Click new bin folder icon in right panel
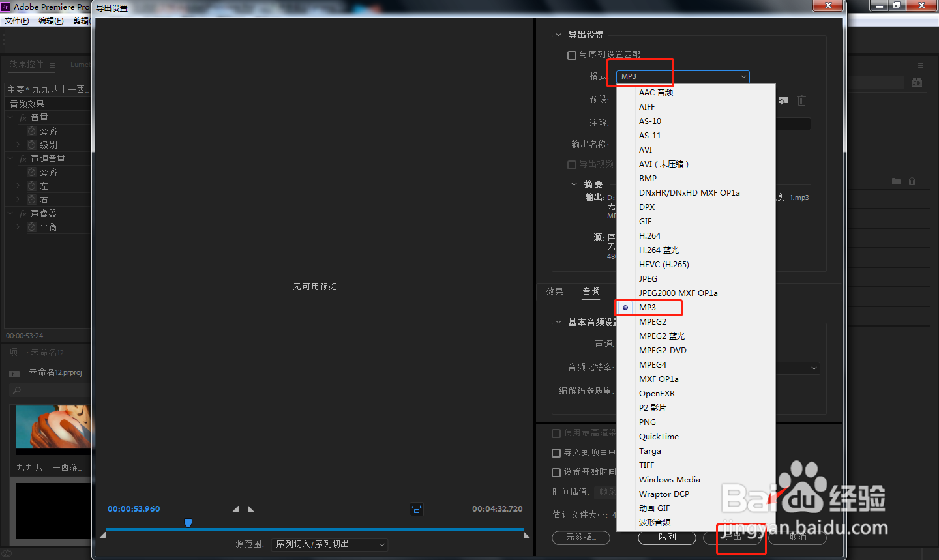The width and height of the screenshot is (939, 560). click(896, 181)
